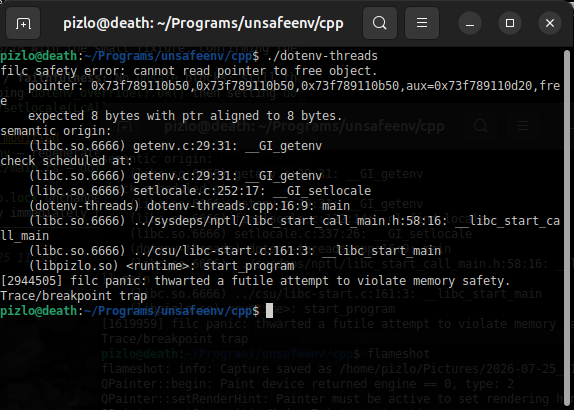
Task: Minimize the terminal window
Action: pyautogui.click(x=470, y=23)
